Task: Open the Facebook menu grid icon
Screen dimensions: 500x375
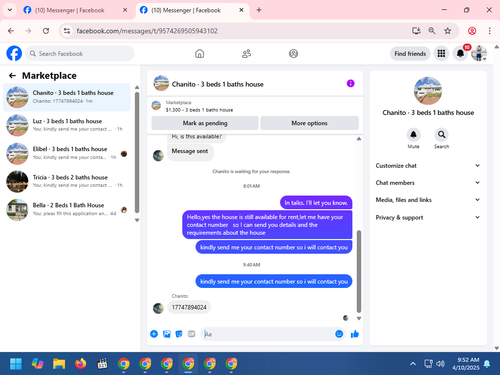Action: (x=441, y=53)
